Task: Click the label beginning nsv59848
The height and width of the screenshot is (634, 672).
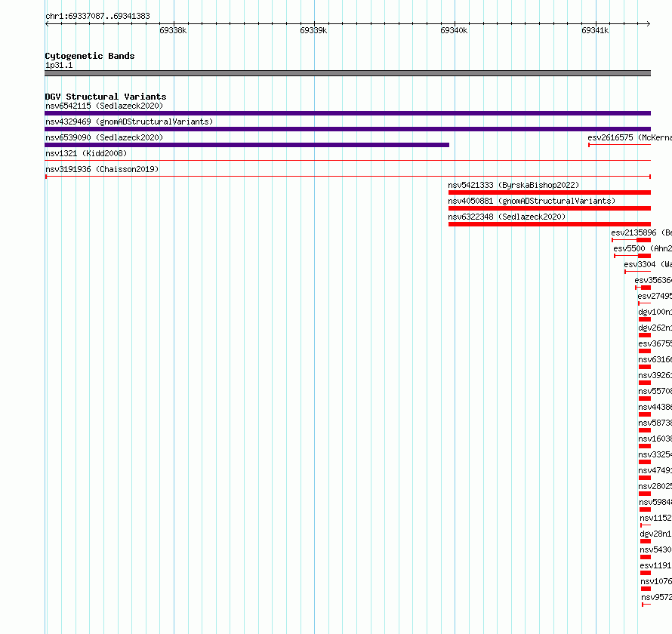Action: coord(655,502)
